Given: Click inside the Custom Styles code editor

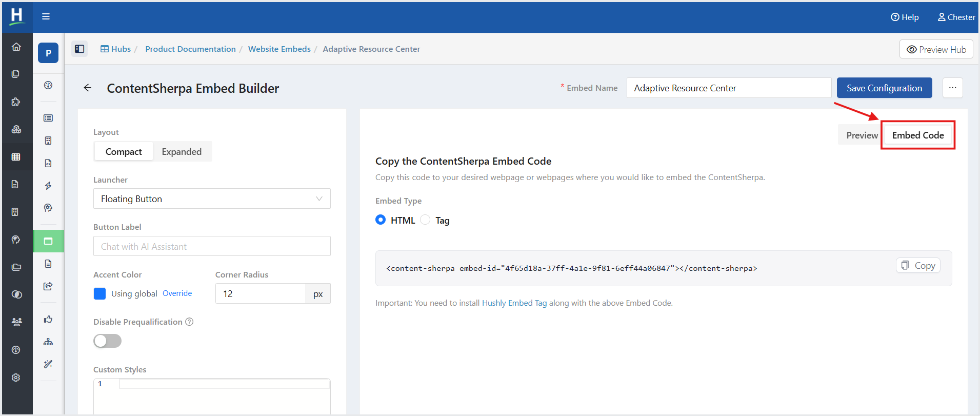Looking at the screenshot, I should tap(212, 396).
